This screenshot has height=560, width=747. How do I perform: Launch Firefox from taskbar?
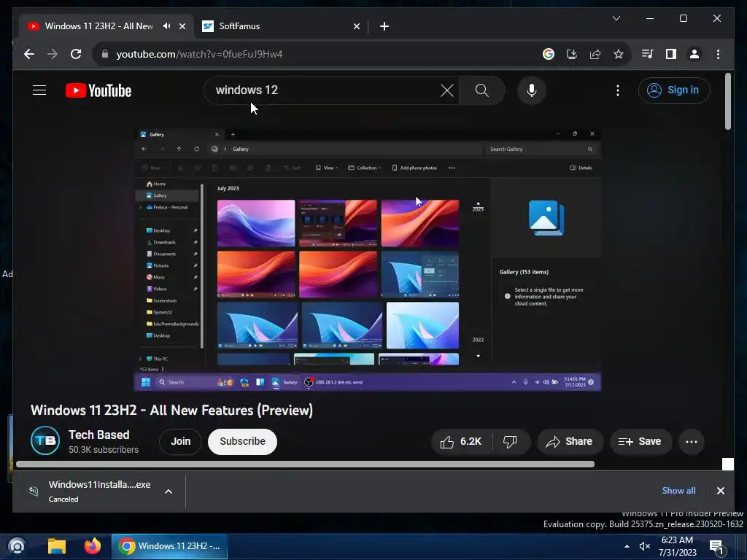[93, 545]
